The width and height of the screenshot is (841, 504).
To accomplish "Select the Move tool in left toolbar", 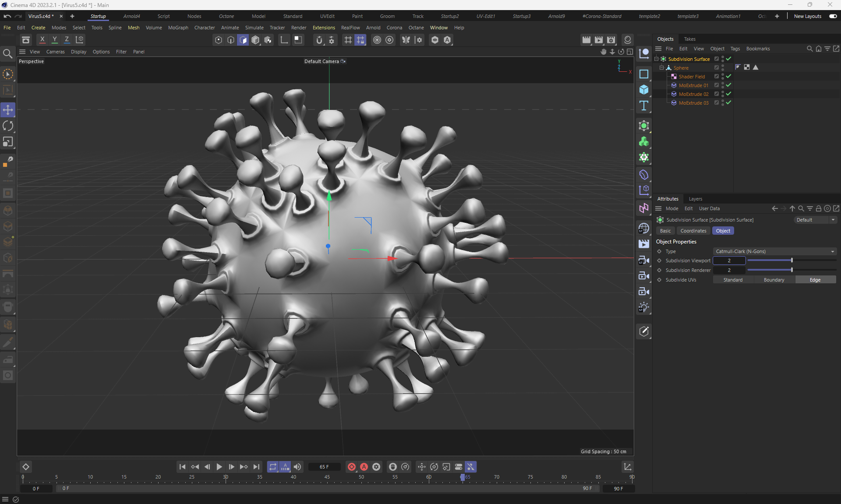I will tap(8, 110).
